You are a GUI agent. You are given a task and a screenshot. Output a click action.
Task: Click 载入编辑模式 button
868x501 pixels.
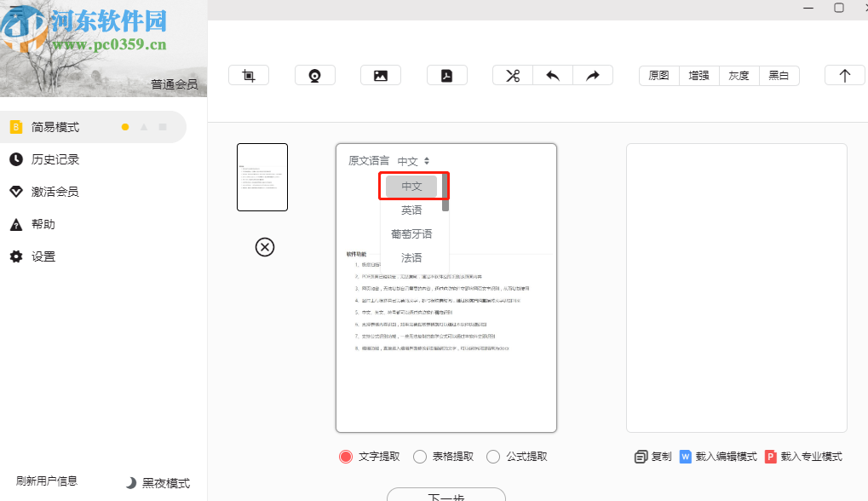(727, 457)
